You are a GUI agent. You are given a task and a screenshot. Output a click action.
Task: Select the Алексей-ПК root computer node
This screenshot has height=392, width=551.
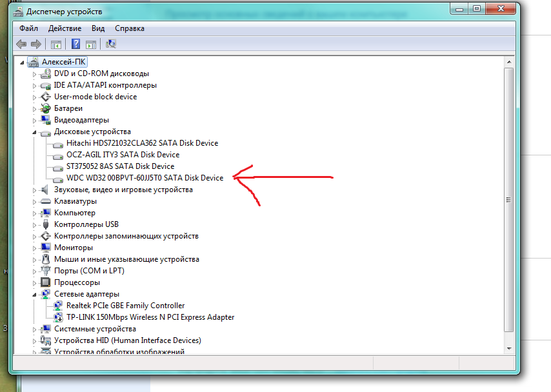63,62
